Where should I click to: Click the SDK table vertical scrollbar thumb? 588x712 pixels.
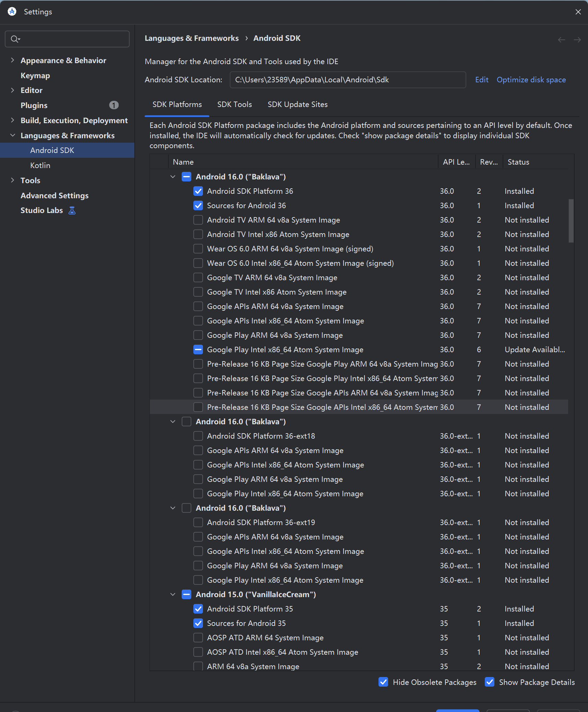pos(571,221)
